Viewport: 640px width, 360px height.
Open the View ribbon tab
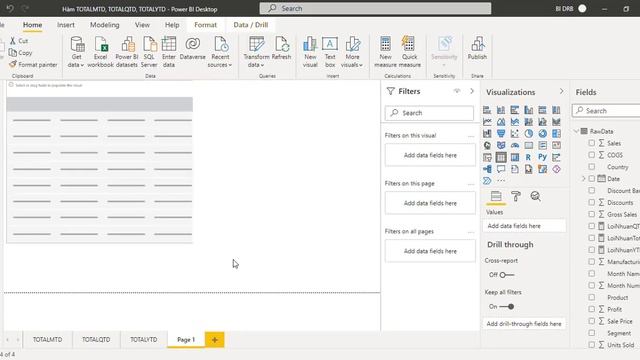[142, 25]
